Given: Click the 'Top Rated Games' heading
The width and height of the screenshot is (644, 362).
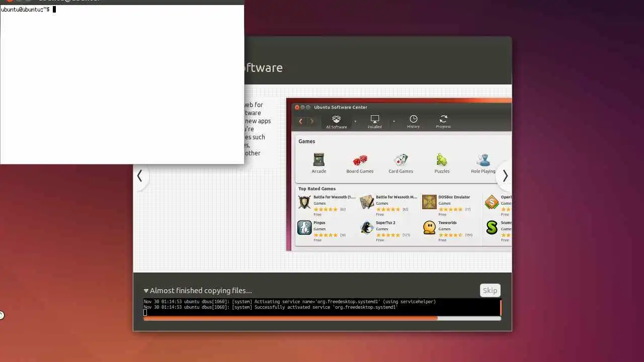Looking at the screenshot, I should point(317,189).
